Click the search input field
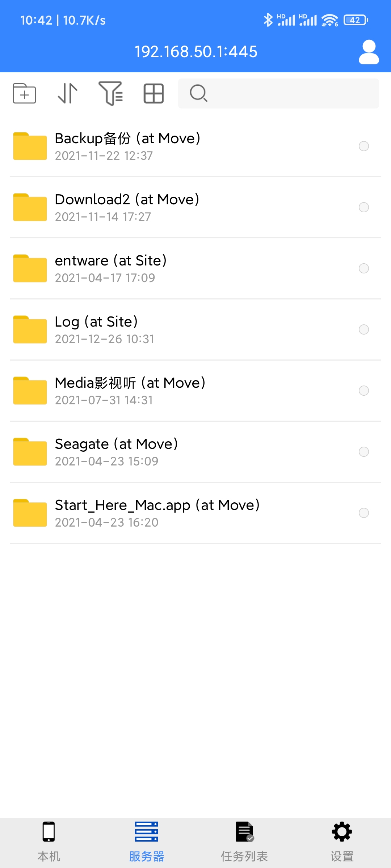This screenshot has width=391, height=868. point(278,93)
